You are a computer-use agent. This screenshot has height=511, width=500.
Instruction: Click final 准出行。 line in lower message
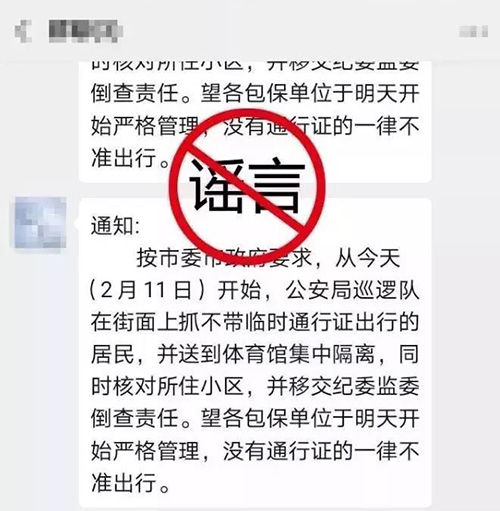point(131,483)
